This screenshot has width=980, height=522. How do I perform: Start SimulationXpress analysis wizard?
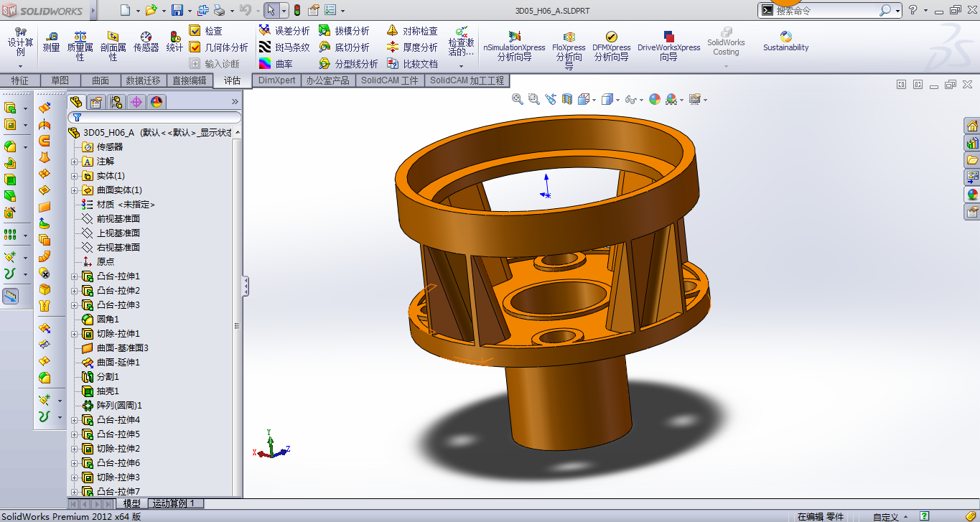tap(514, 46)
